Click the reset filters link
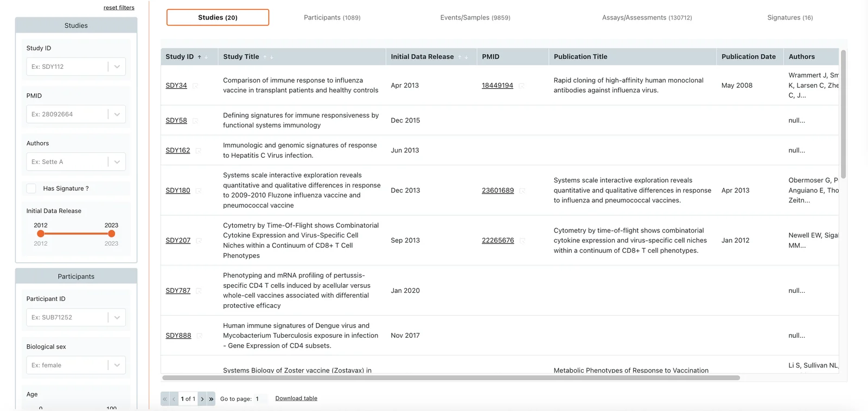The height and width of the screenshot is (411, 868). (x=119, y=8)
